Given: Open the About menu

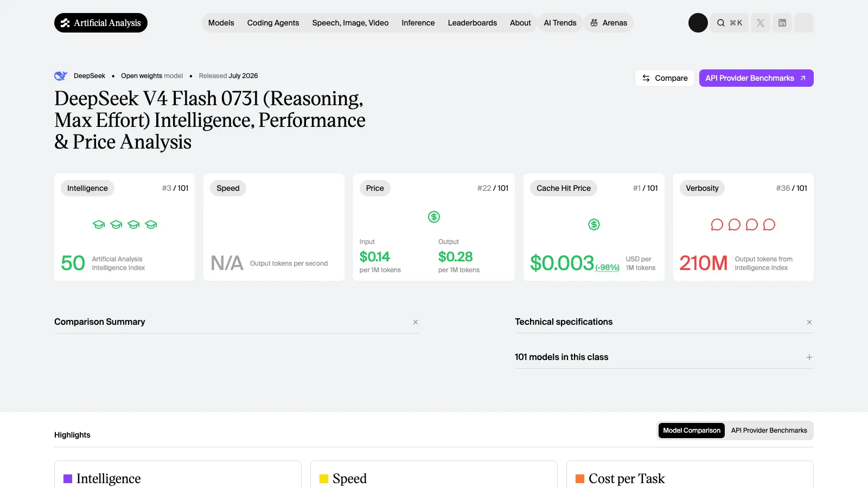Looking at the screenshot, I should coord(520,23).
